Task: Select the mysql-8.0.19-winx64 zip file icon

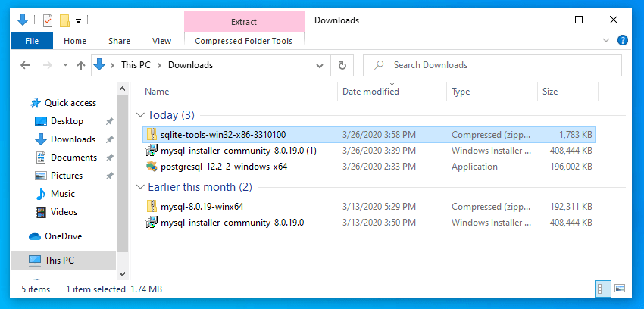Action: 152,206
